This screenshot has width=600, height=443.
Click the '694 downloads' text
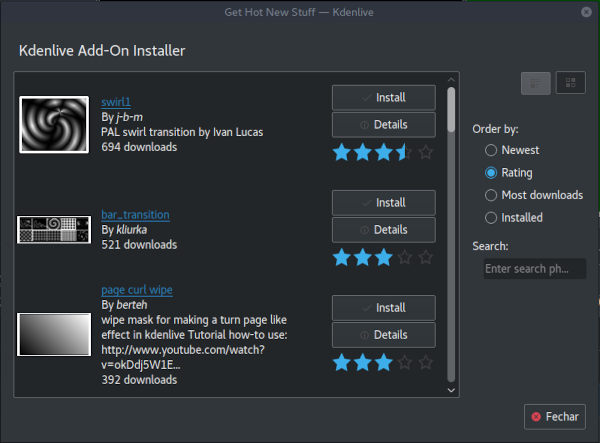139,147
